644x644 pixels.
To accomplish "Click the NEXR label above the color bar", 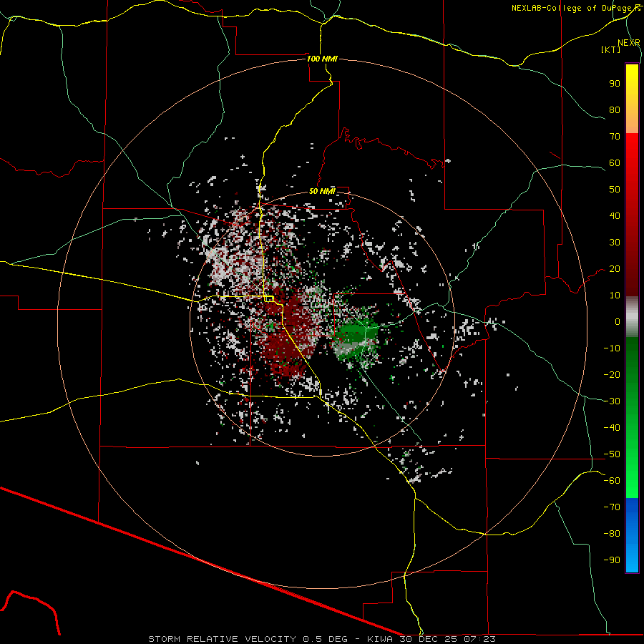I will (629, 43).
